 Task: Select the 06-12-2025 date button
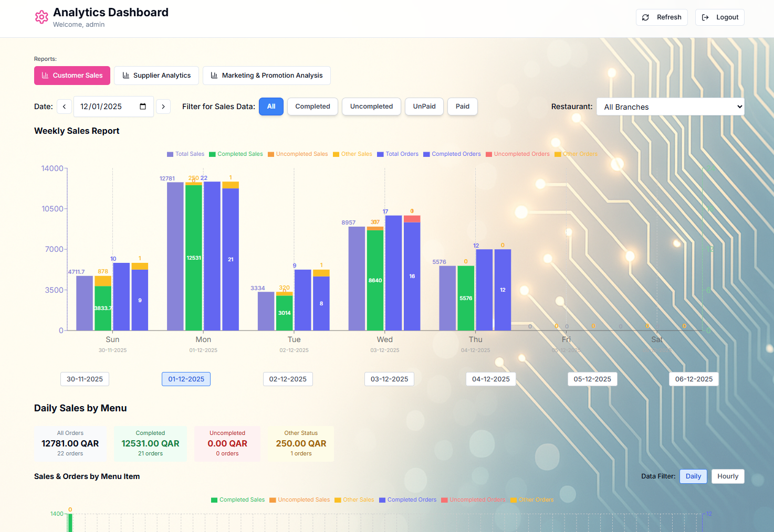point(694,379)
